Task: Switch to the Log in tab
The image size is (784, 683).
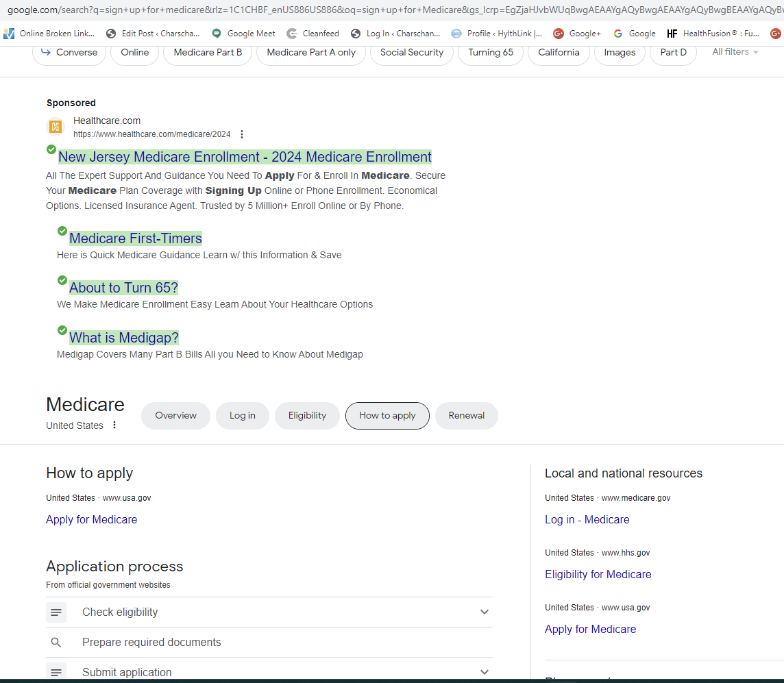Action: click(243, 416)
